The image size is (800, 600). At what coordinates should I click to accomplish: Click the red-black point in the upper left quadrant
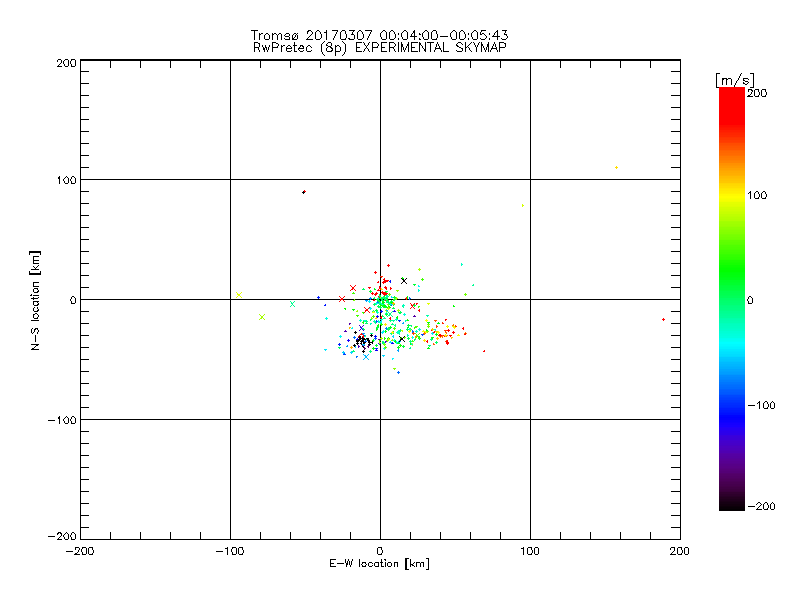click(x=304, y=191)
